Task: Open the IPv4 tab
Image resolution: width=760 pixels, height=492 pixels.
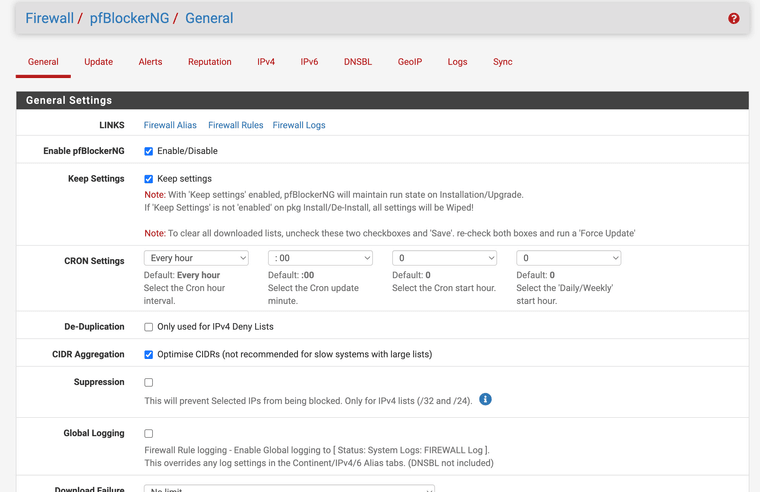Action: pos(266,62)
